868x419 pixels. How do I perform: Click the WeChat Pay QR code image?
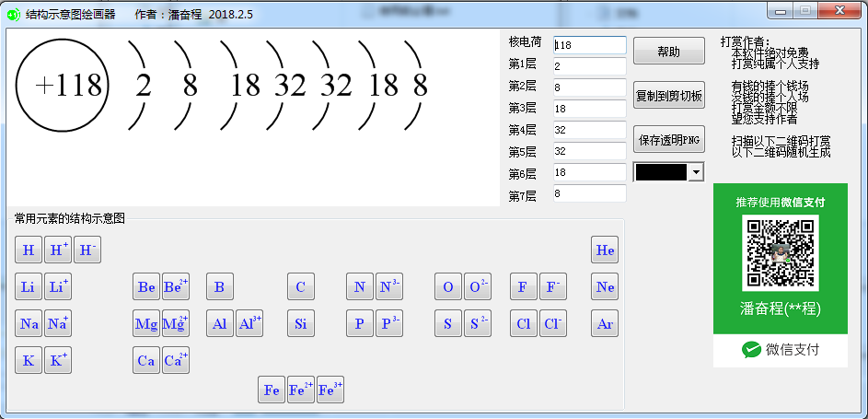pyautogui.click(x=780, y=253)
